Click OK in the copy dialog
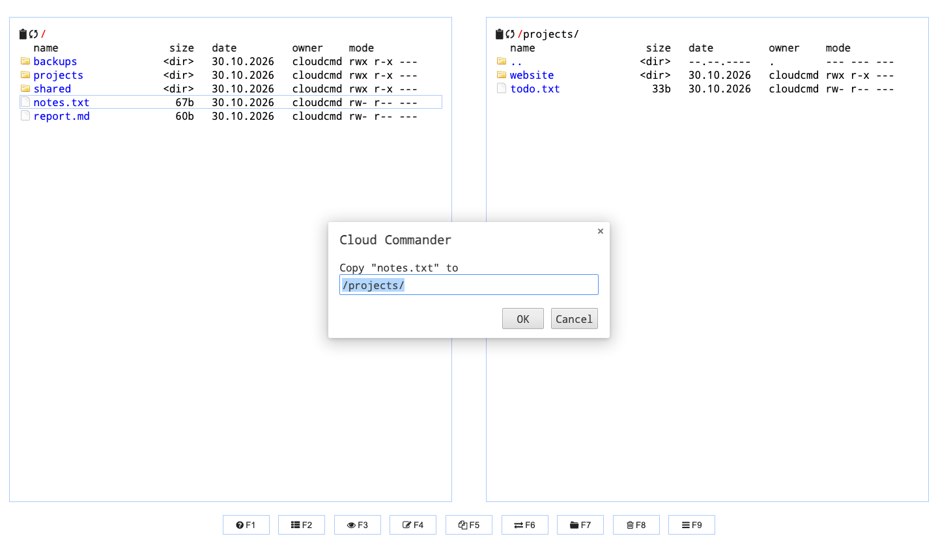The width and height of the screenshot is (938, 560). pyautogui.click(x=522, y=318)
